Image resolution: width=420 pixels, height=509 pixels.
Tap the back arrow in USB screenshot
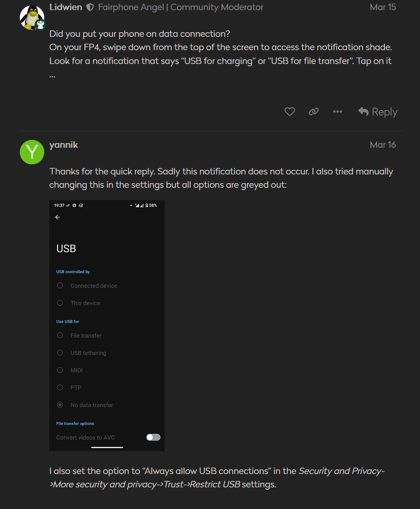point(58,217)
